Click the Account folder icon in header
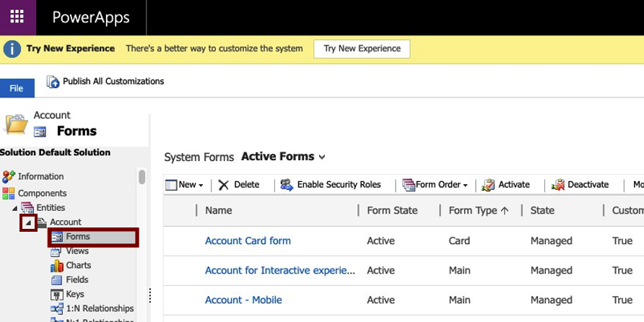The image size is (644, 322). click(x=16, y=123)
